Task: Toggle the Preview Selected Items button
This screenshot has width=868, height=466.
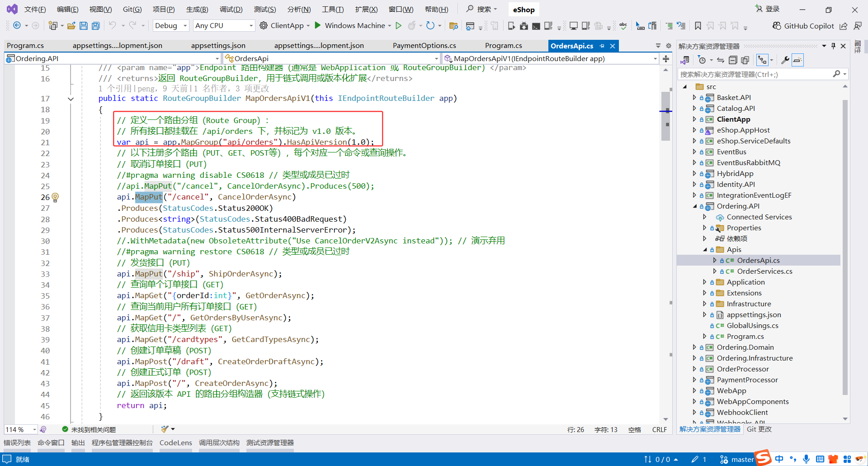Action: pyautogui.click(x=797, y=60)
